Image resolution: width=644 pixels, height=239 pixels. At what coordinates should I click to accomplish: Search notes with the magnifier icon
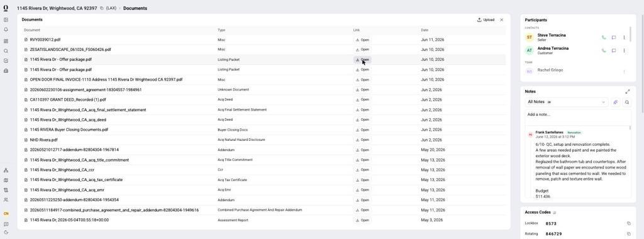click(x=627, y=103)
